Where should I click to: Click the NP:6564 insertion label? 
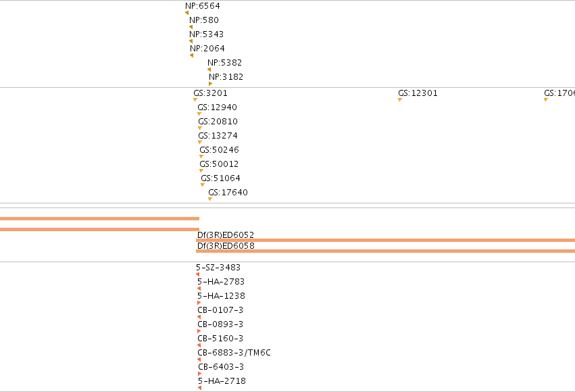(x=203, y=6)
